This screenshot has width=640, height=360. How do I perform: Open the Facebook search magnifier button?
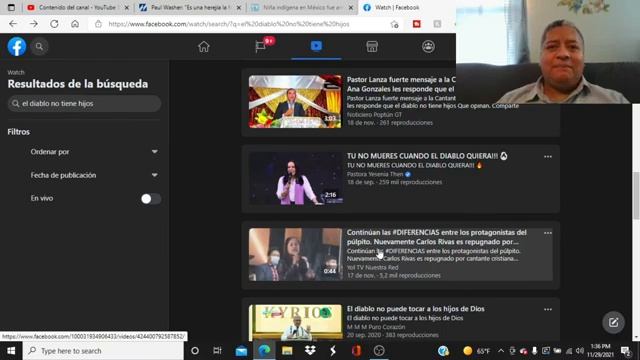(x=39, y=47)
